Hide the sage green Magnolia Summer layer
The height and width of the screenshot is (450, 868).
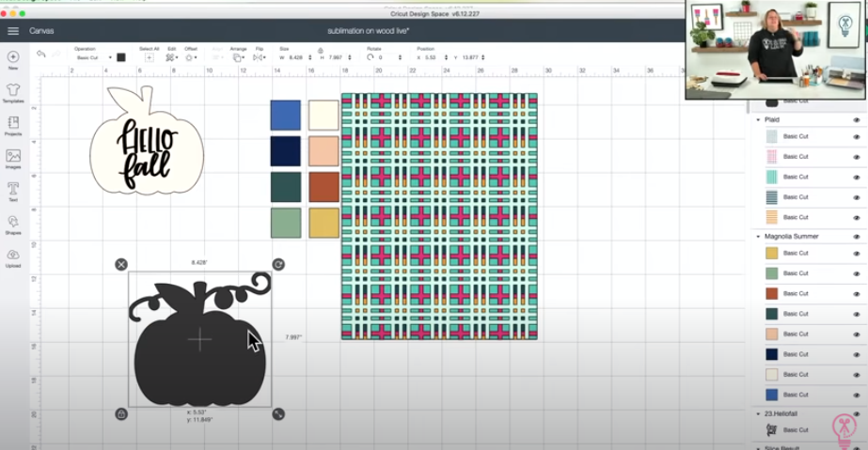[857, 273]
